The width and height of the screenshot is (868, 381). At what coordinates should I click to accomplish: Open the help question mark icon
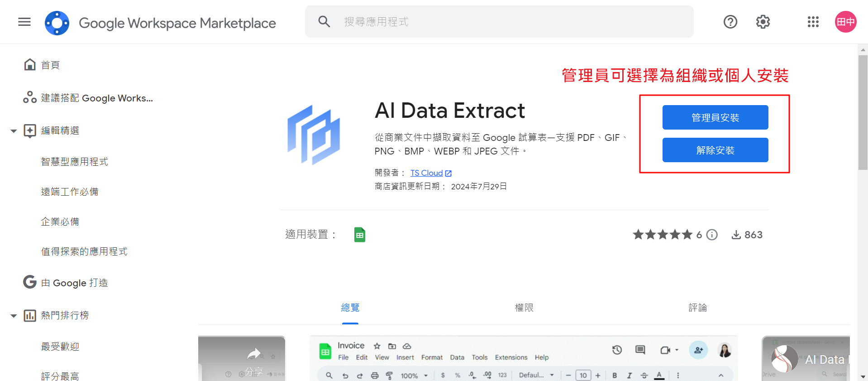coord(730,22)
